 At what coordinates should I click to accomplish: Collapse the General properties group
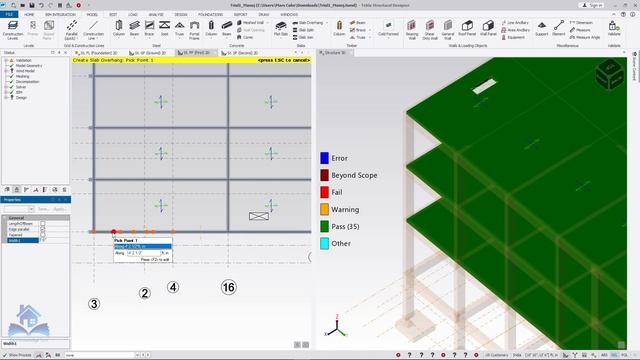coord(5,218)
